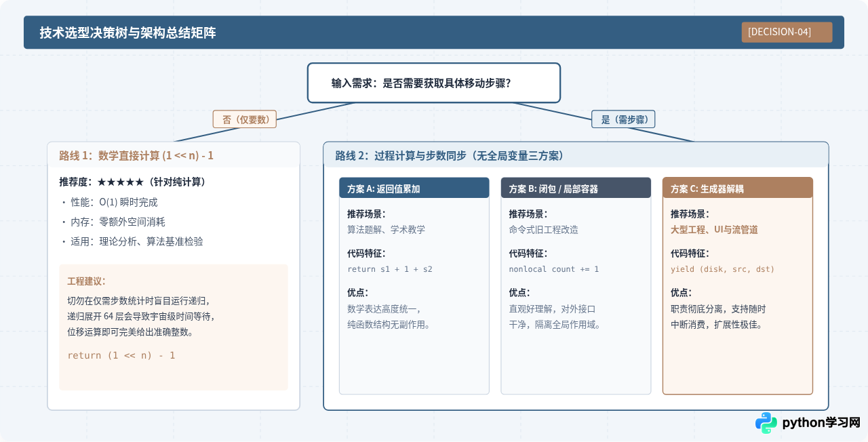Click the 是（需步骤）branch label
This screenshot has width=868, height=442.
(623, 119)
